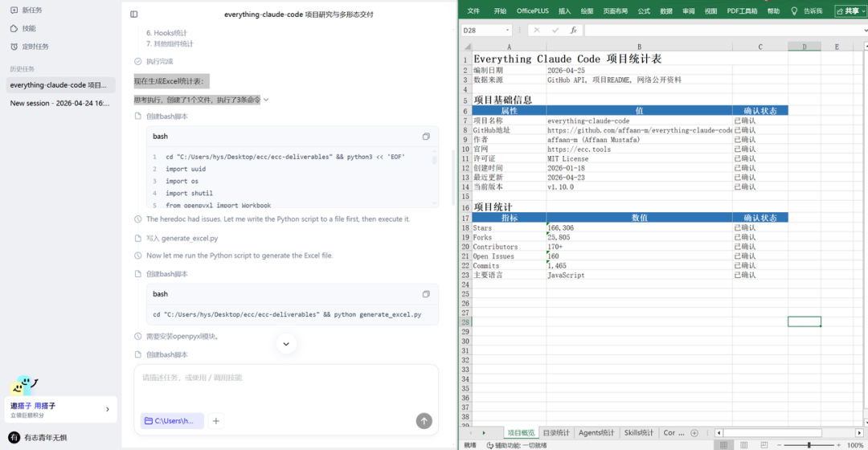This screenshot has width=868, height=450.
Task: Adjust the Excel zoom slider handle
Action: [x=809, y=445]
